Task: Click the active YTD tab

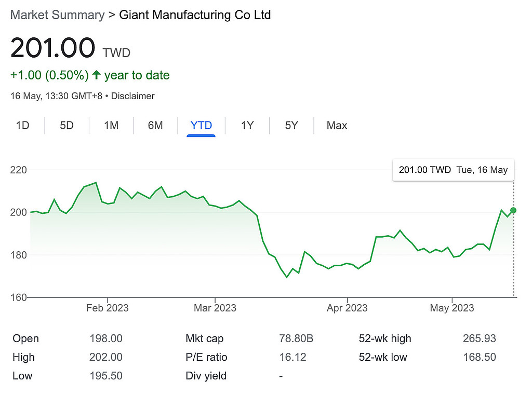Action: [201, 126]
